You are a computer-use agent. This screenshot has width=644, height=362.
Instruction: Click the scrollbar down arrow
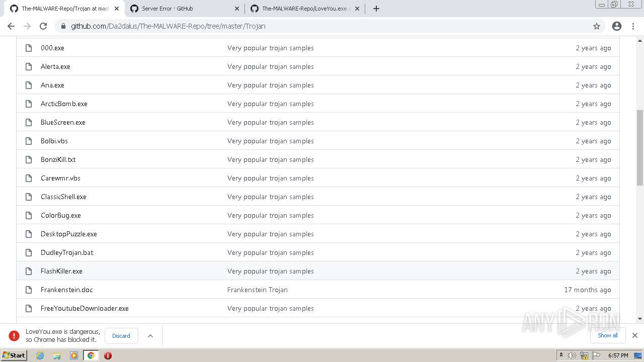[640, 319]
